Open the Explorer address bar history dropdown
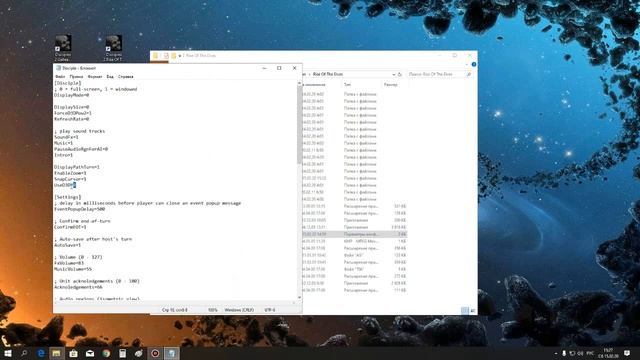The image size is (640, 360). tap(393, 74)
